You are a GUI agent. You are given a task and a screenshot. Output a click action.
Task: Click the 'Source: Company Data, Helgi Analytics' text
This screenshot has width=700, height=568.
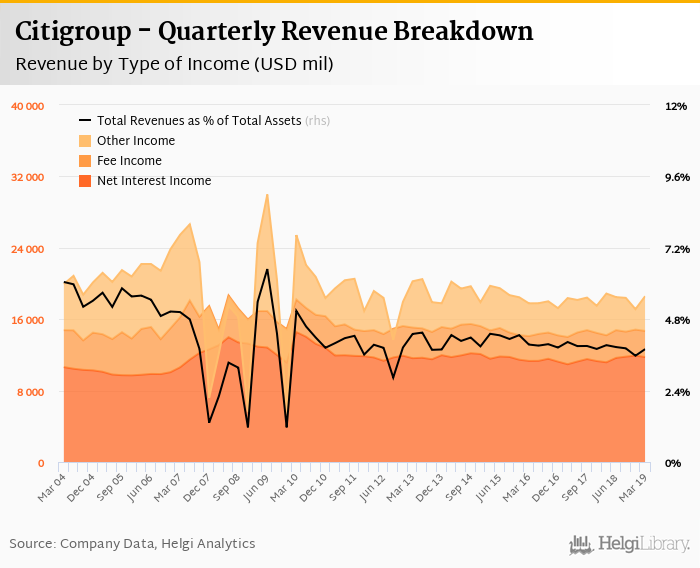click(x=132, y=543)
